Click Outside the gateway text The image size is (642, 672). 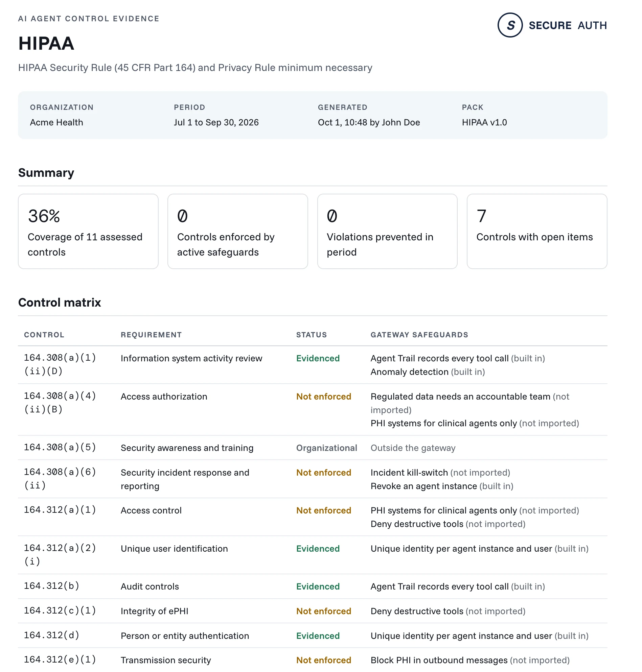413,448
